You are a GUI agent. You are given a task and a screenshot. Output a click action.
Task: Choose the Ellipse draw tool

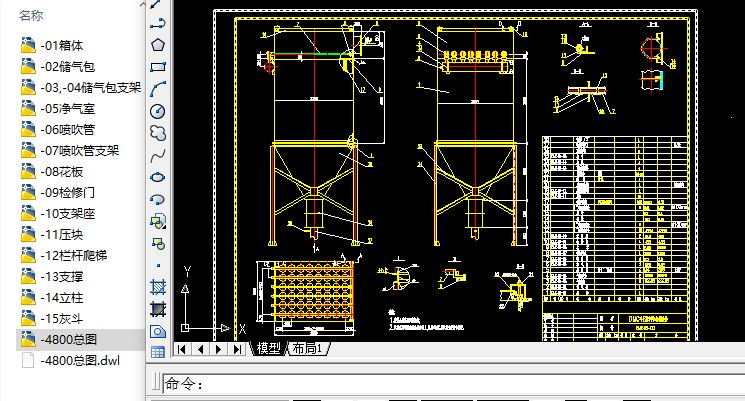coord(157,177)
